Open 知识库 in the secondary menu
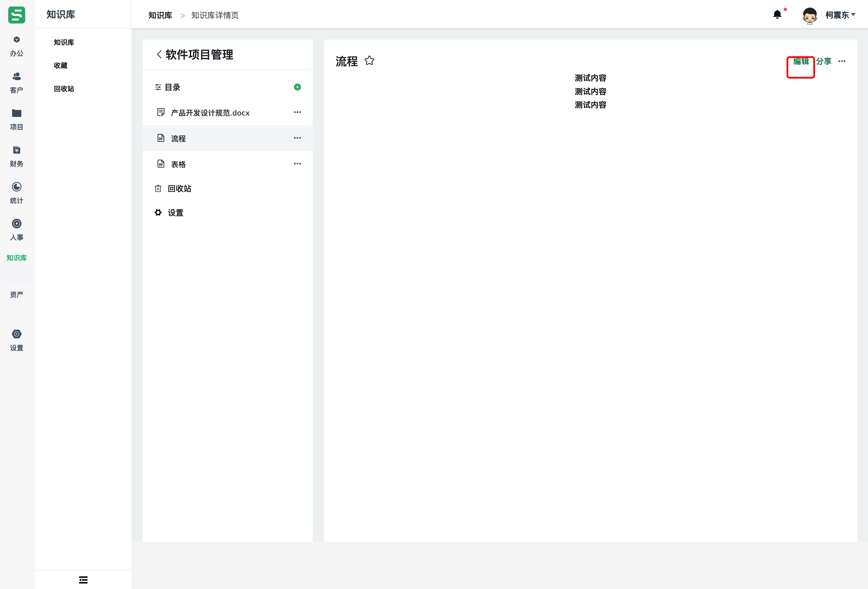Screen dimensions: 868x589 coord(64,42)
